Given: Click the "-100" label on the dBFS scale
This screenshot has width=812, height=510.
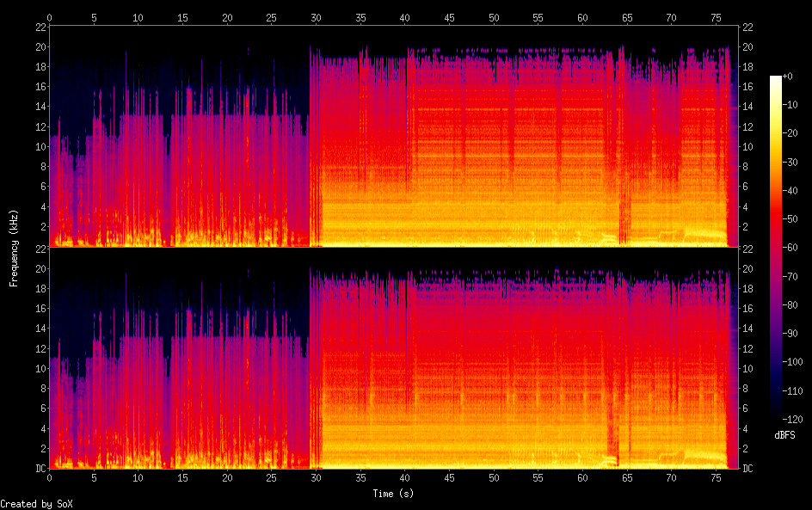Looking at the screenshot, I should (792, 362).
